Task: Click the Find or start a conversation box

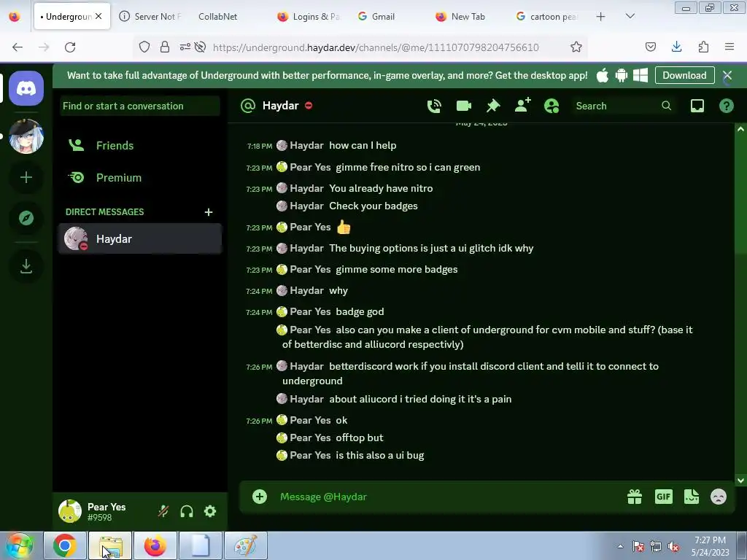Action: pyautogui.click(x=139, y=106)
